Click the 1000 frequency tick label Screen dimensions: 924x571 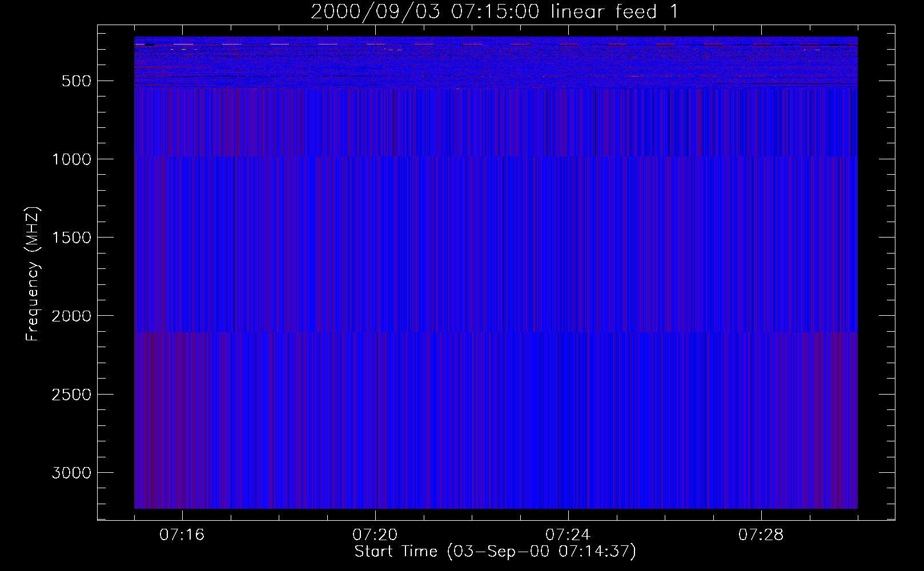(x=71, y=159)
